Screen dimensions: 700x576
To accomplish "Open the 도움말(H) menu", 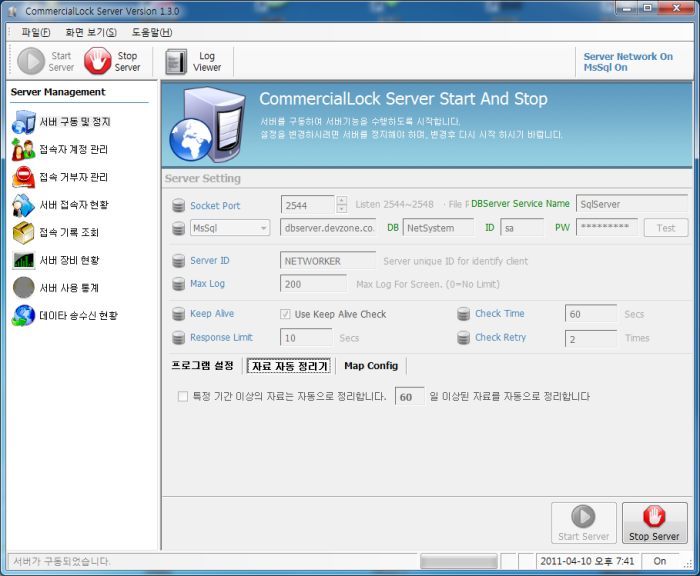I will (x=152, y=33).
